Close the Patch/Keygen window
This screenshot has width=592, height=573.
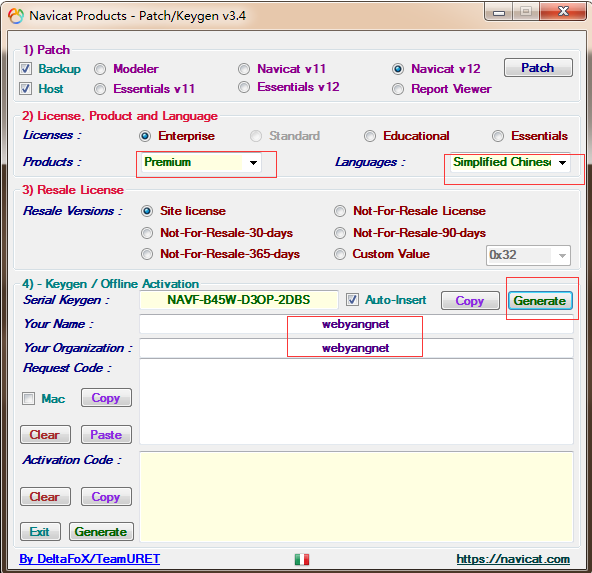(563, 11)
